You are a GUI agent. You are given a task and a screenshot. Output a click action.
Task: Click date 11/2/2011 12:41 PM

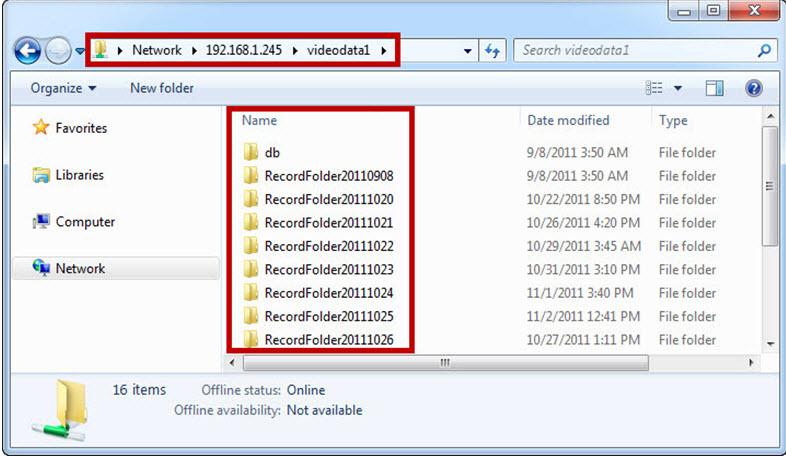click(x=583, y=316)
